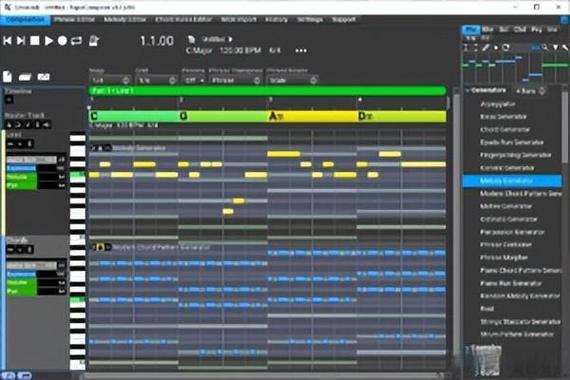Viewport: 570px width, 380px height.
Task: Switch to the Settings tab
Action: coord(310,20)
